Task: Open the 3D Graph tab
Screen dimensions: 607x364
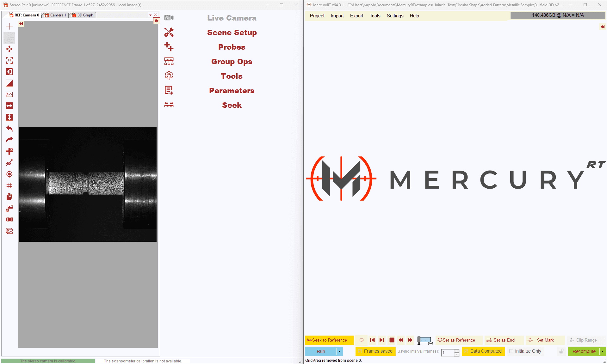Action: 83,15
